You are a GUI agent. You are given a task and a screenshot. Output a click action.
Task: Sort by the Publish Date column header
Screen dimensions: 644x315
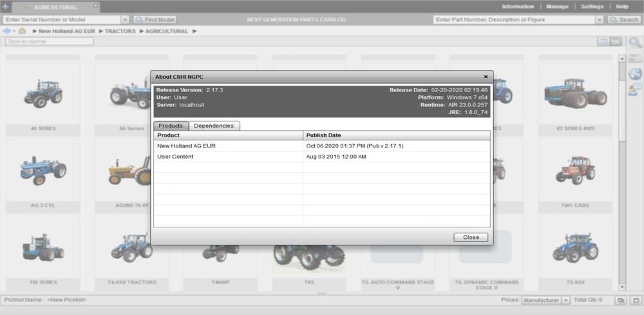pos(396,135)
